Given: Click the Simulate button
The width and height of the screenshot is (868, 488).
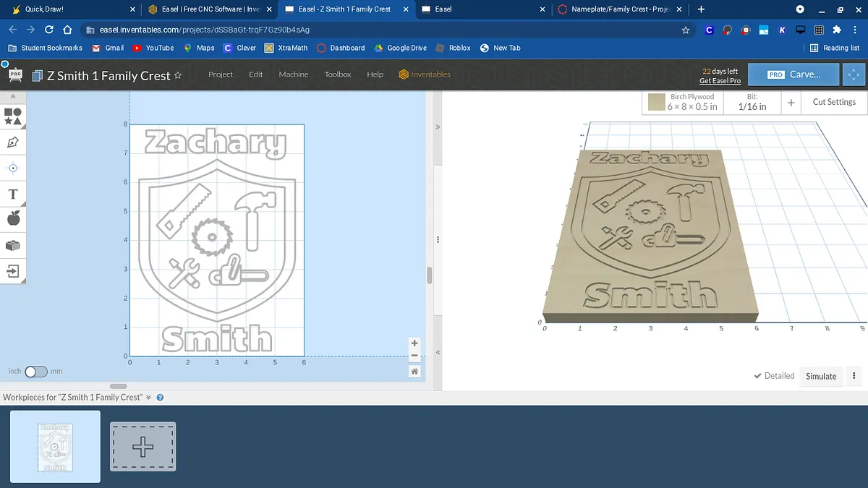Looking at the screenshot, I should [x=821, y=376].
